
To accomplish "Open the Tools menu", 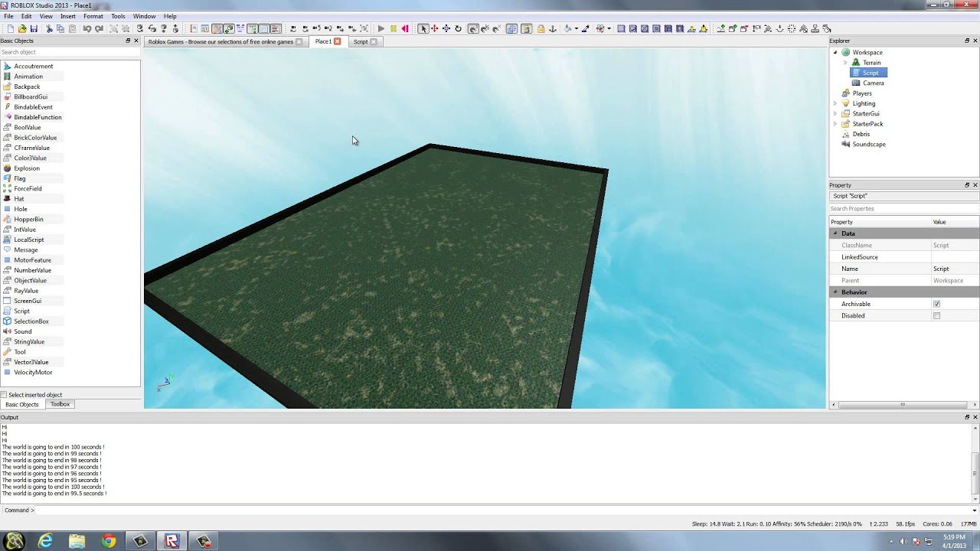I will [x=118, y=16].
